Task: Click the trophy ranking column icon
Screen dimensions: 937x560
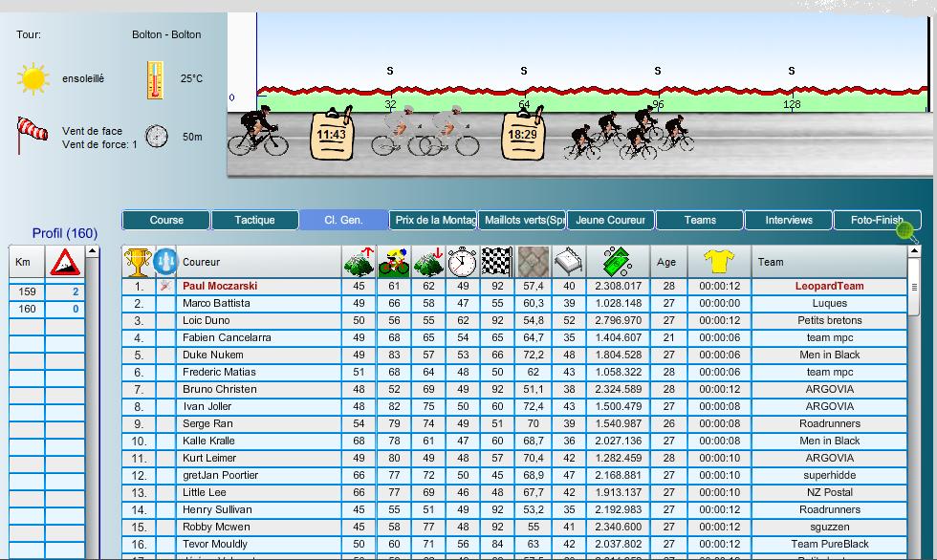Action: tap(138, 261)
